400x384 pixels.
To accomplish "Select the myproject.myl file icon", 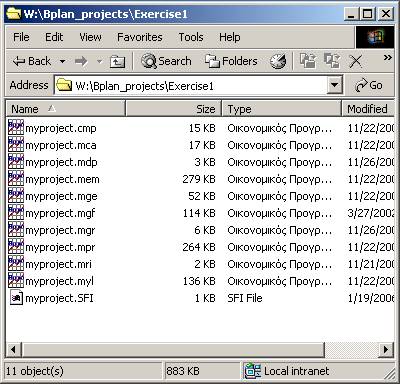I will click(x=16, y=280).
